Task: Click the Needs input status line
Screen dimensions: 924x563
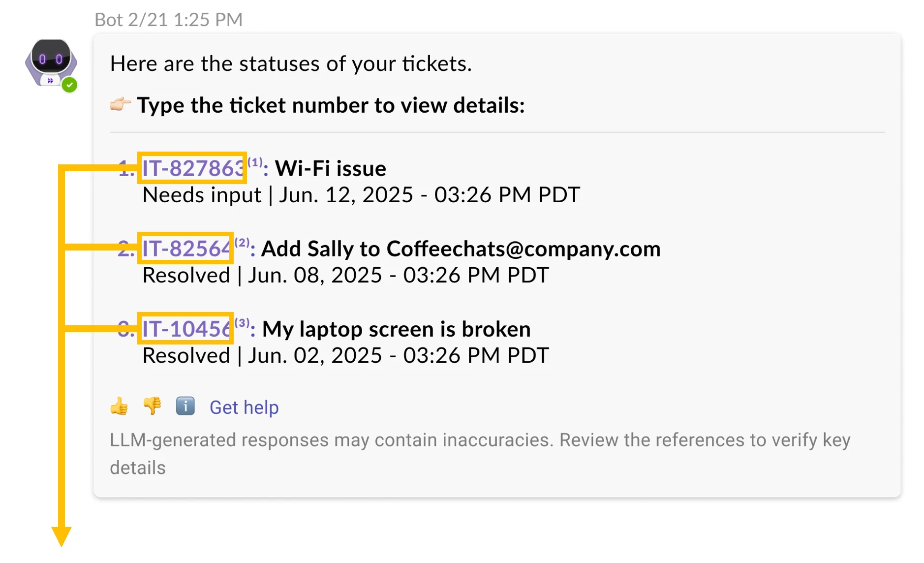Action: coord(361,195)
